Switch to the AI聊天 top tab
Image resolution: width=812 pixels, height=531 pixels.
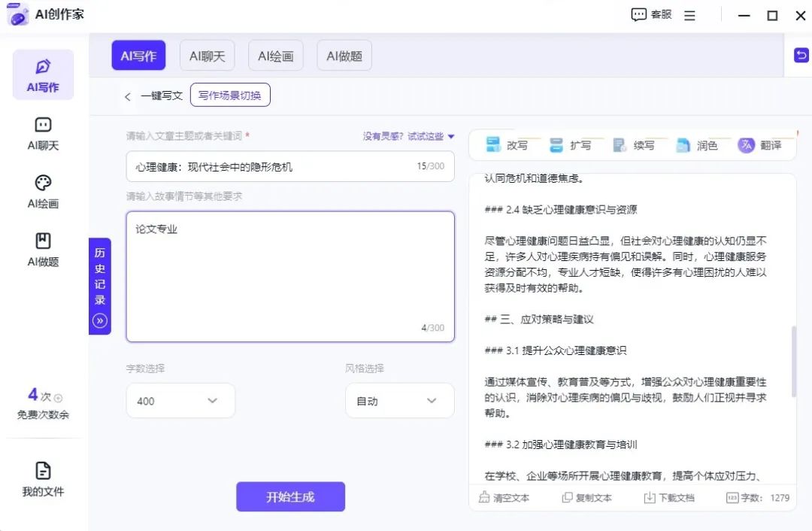tap(208, 56)
